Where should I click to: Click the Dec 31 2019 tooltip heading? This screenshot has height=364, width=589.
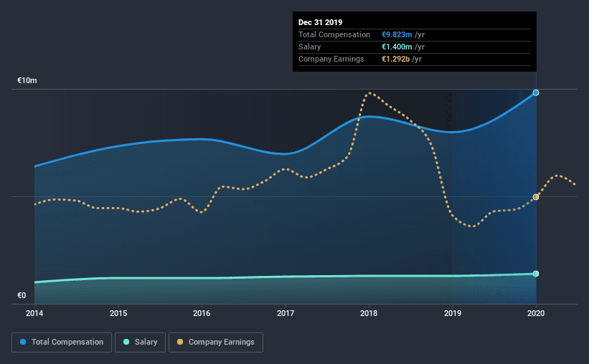(321, 22)
